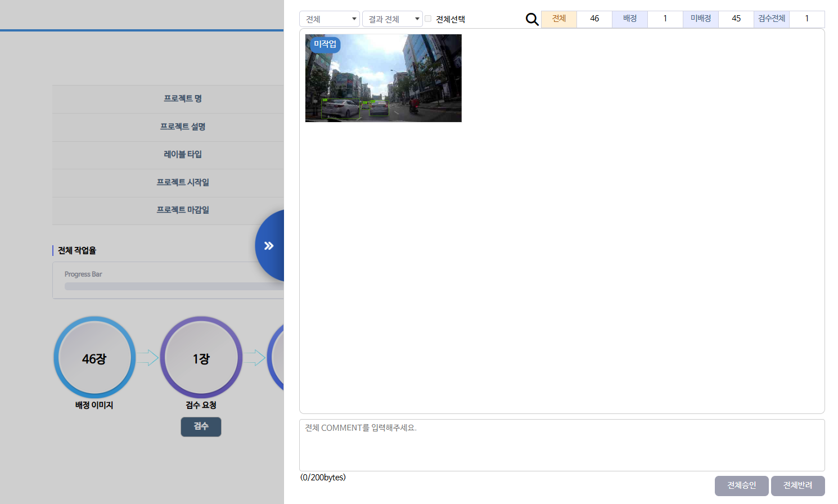Switch to the 미배정 tab
The image size is (838, 504).
[x=701, y=19]
